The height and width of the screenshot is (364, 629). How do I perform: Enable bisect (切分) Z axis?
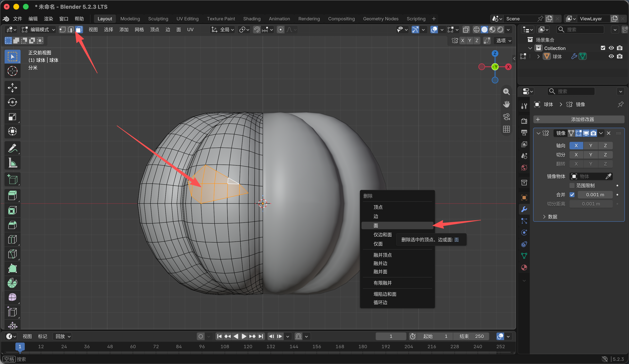605,155
